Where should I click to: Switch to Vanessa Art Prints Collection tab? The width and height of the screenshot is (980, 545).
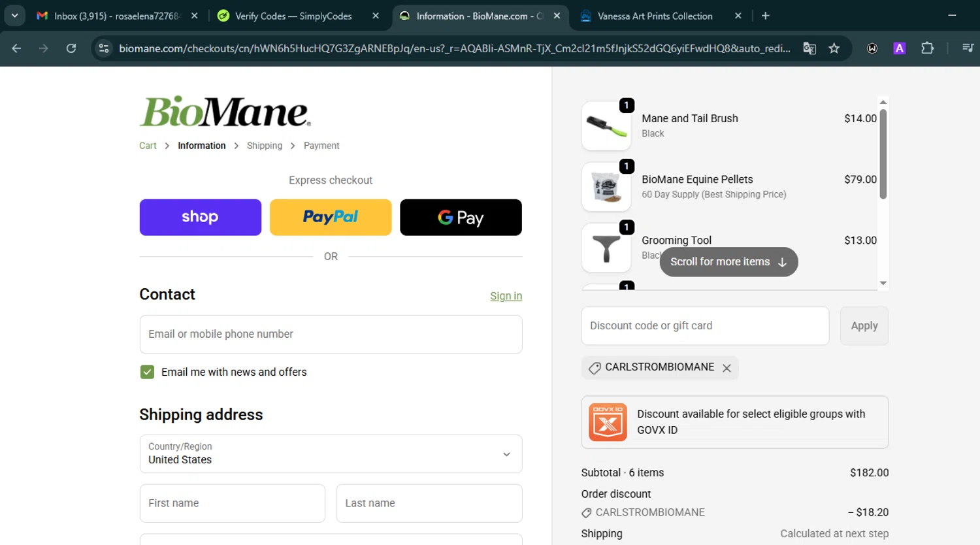click(661, 16)
